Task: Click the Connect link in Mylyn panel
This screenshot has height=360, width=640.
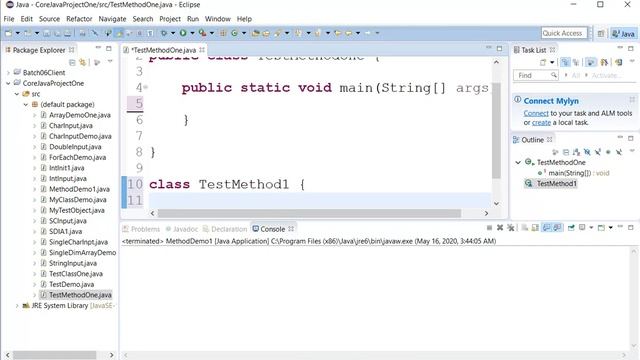Action: (x=536, y=113)
